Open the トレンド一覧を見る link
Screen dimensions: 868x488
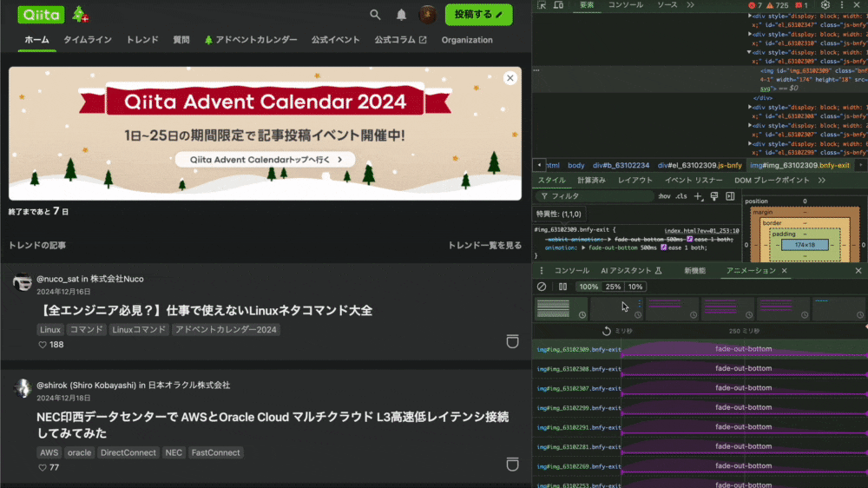coord(484,246)
